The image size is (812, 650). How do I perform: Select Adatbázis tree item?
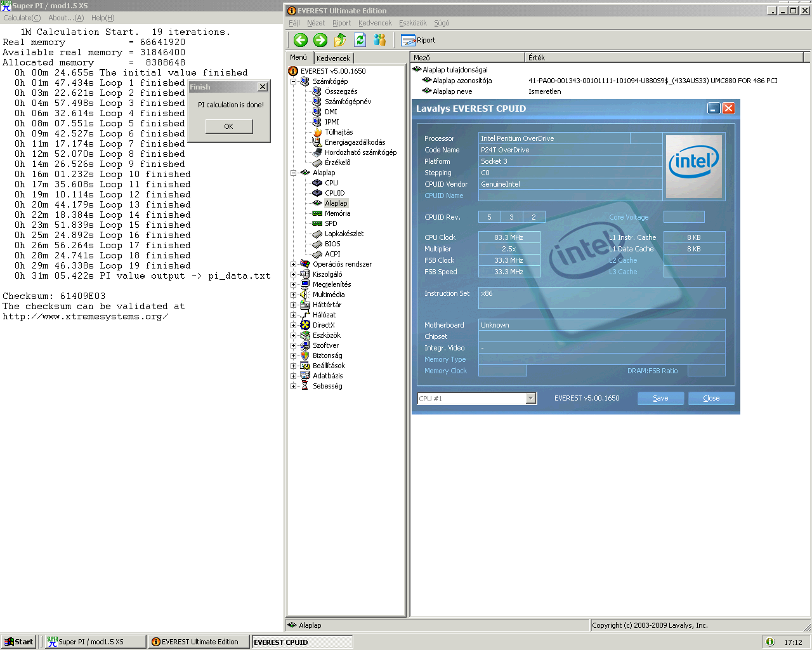click(x=327, y=376)
